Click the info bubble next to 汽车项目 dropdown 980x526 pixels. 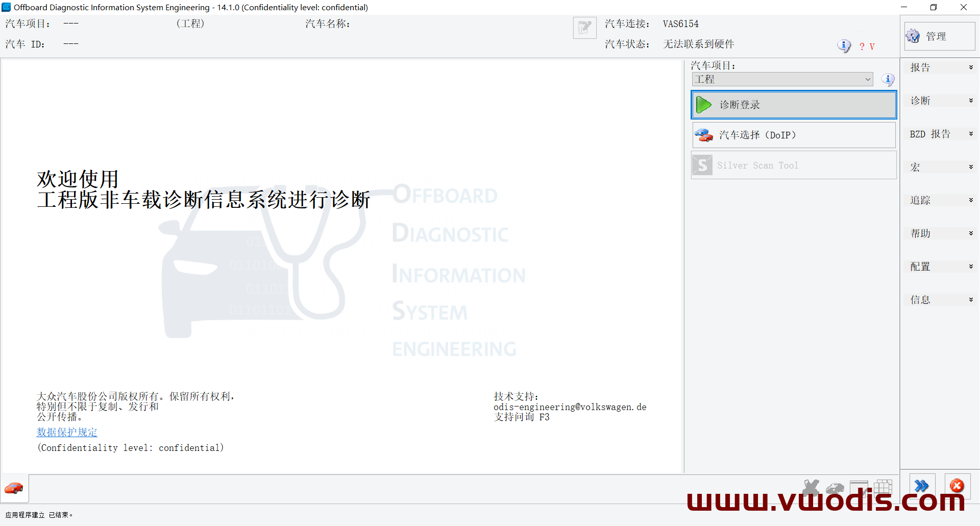[x=888, y=80]
